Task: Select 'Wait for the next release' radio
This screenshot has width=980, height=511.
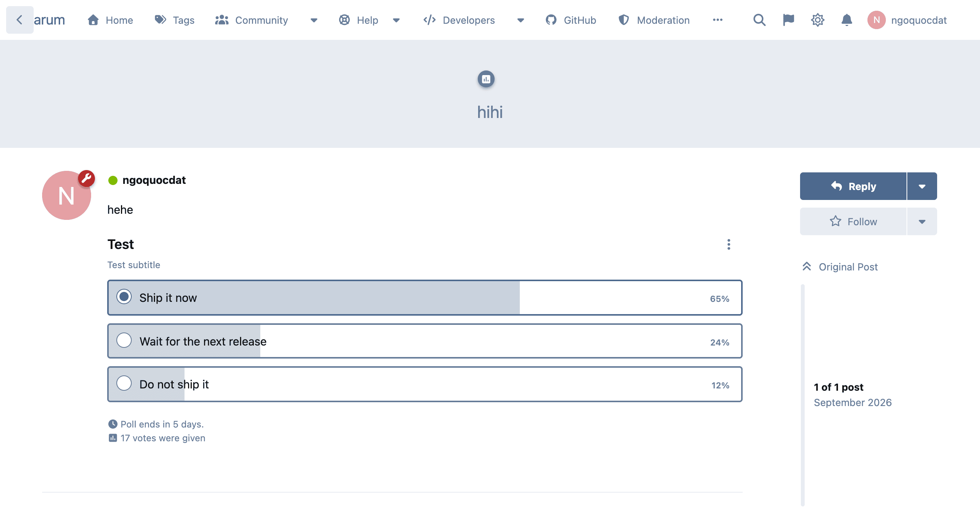Action: [124, 341]
